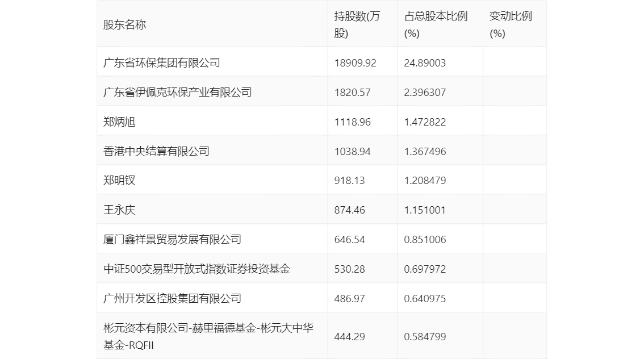Select the 股东名称 column header

(x=124, y=24)
